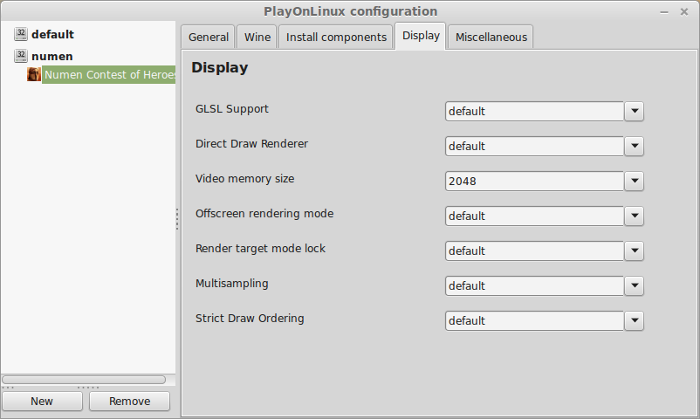
Task: Click the Direct Draw Renderer label
Action: pyautogui.click(x=251, y=144)
